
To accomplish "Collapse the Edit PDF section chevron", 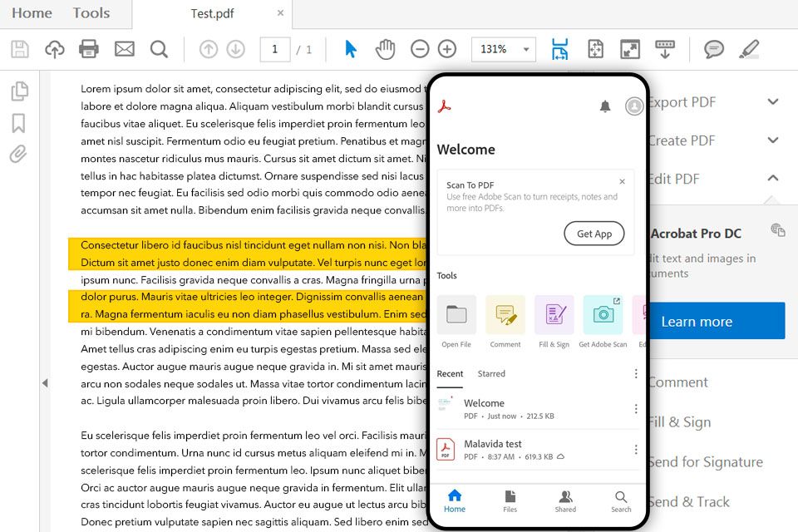I will (772, 178).
